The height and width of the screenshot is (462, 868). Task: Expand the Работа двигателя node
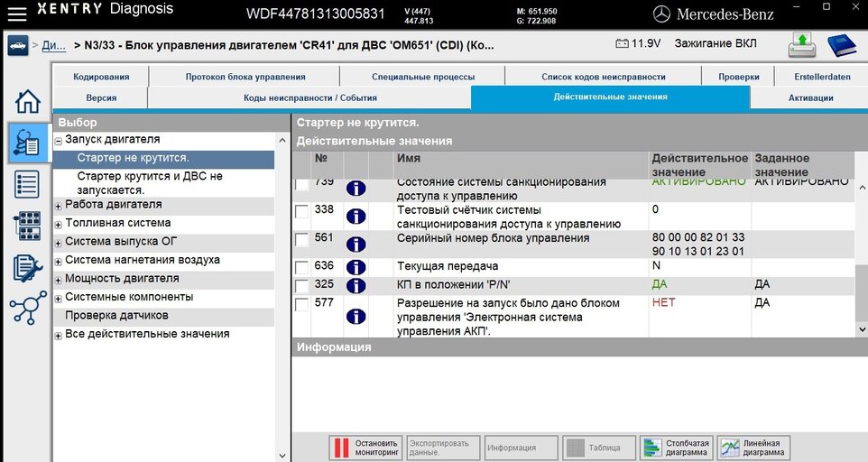[x=58, y=206]
